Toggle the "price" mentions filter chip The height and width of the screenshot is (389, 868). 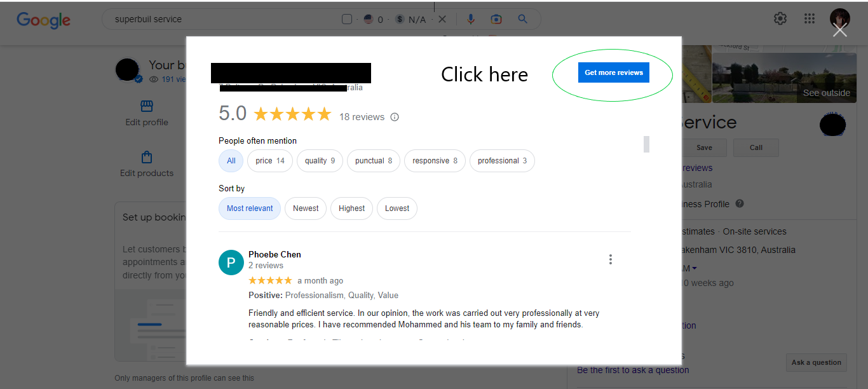coord(269,161)
